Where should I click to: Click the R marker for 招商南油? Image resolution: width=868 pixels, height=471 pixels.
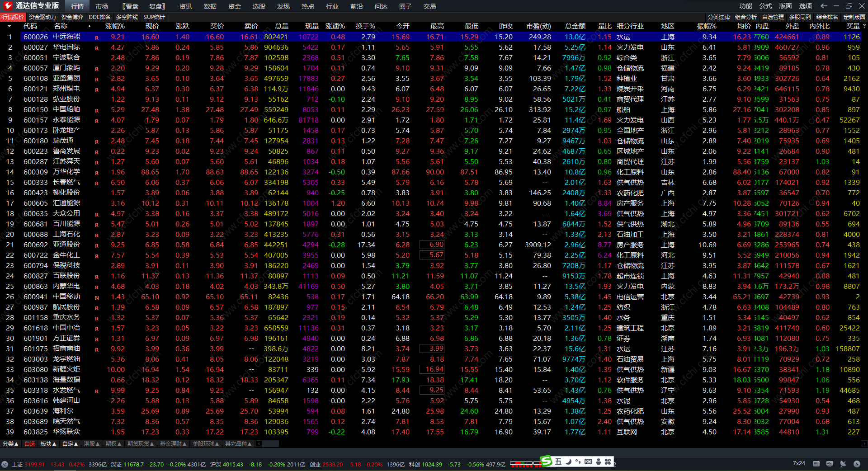(97, 350)
